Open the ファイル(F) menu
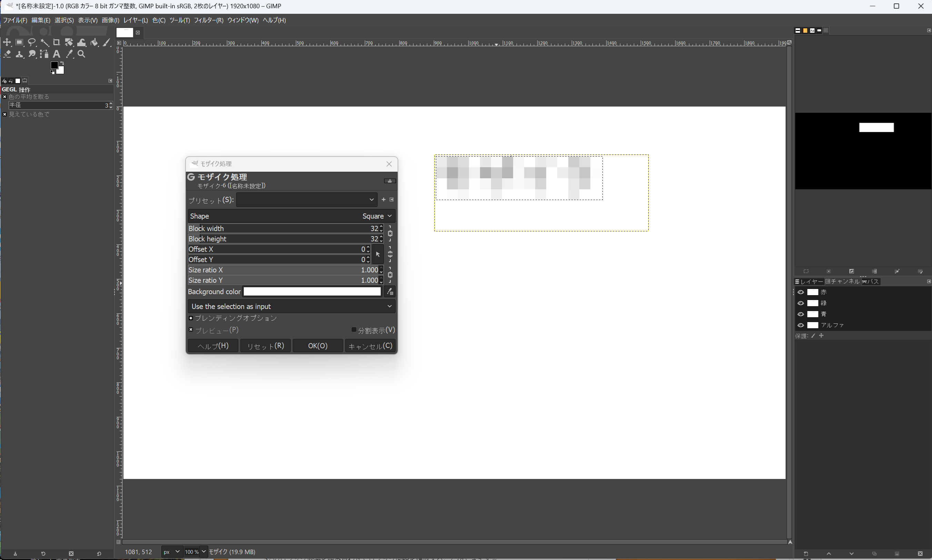932x560 pixels. click(15, 20)
